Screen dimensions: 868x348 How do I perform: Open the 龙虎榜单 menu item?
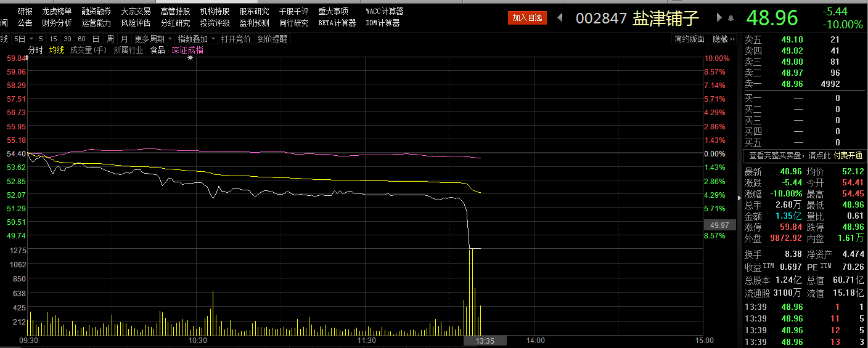pos(57,11)
